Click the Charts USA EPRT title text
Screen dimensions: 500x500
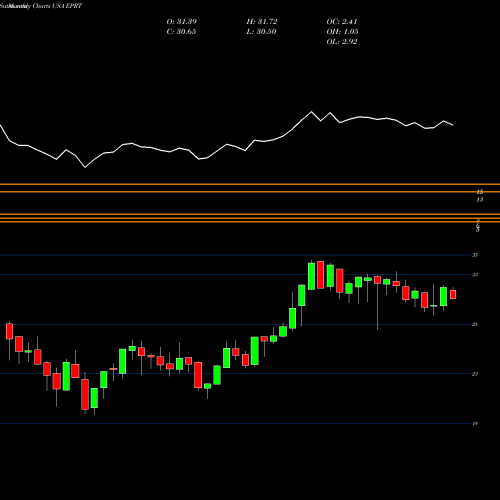57,6
